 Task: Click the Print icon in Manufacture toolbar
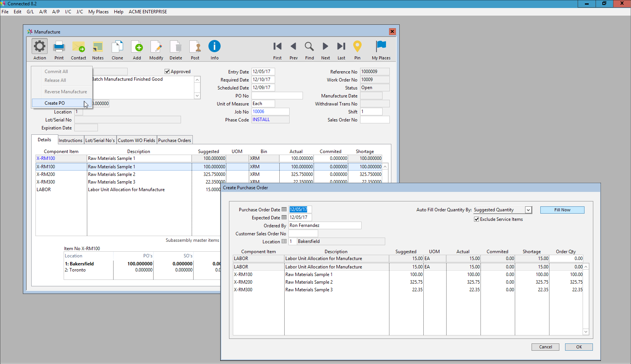pyautogui.click(x=59, y=47)
